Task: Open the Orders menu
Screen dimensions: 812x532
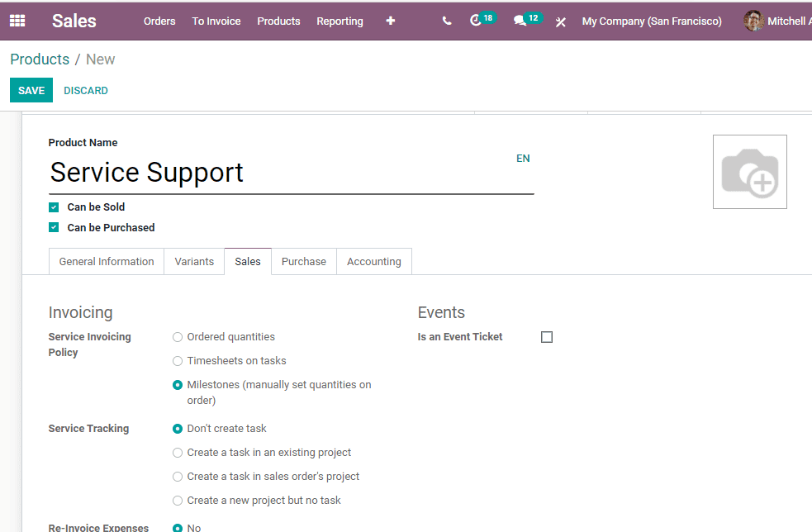Action: click(x=159, y=21)
